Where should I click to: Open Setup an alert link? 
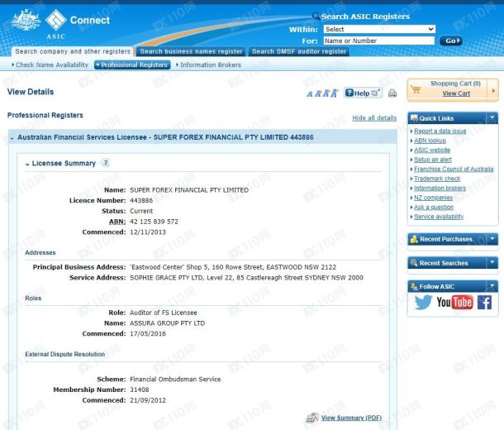pos(433,160)
